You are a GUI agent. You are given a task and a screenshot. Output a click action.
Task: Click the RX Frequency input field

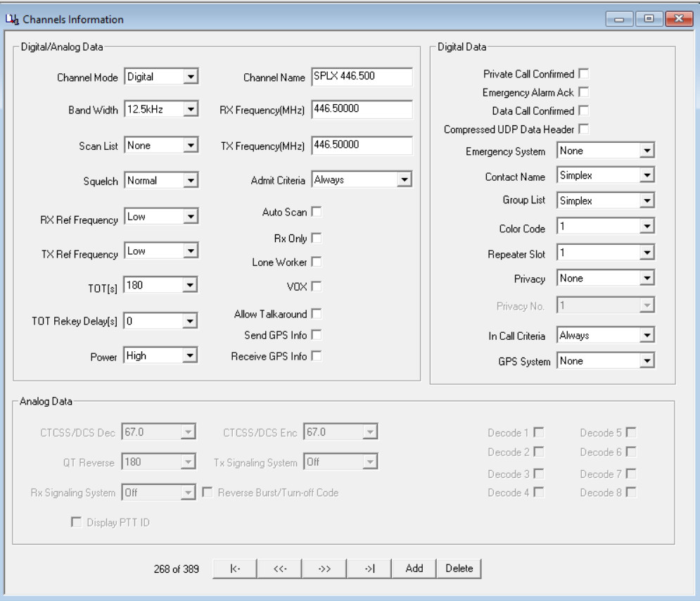361,110
